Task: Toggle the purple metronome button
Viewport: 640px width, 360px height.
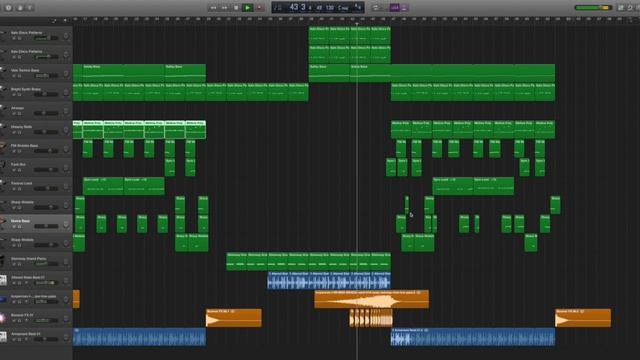Action: pos(404,8)
